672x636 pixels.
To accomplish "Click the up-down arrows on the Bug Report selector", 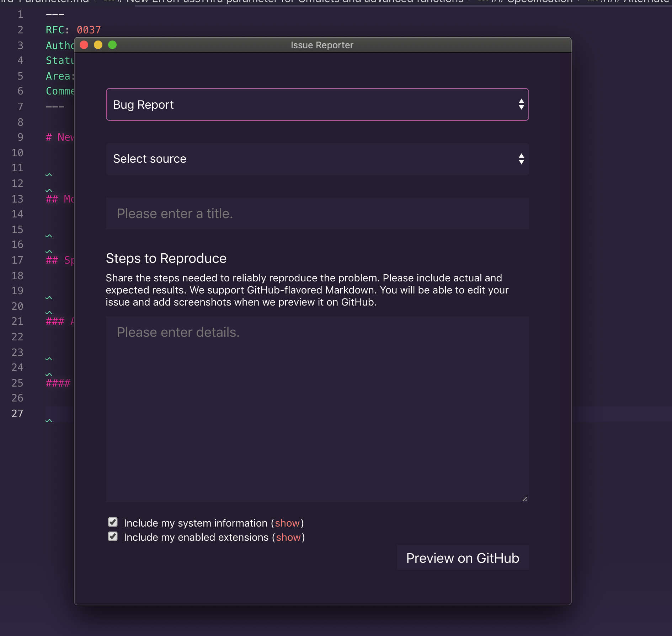I will point(521,104).
